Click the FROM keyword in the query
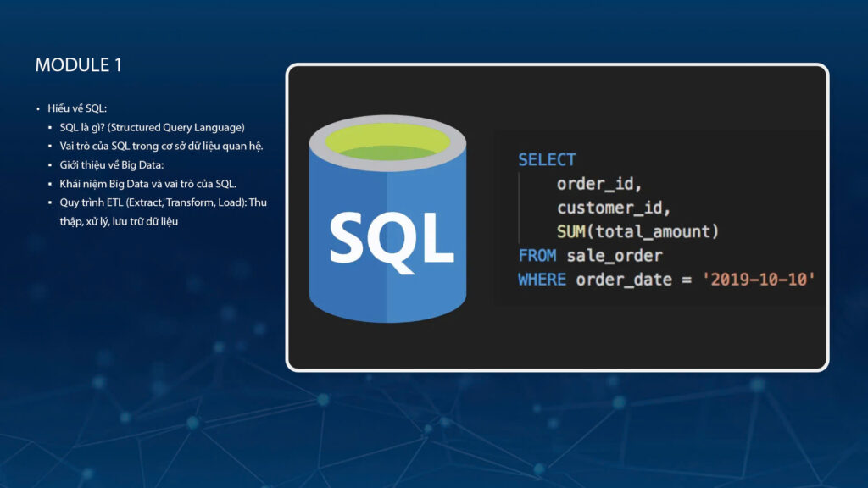 (537, 255)
